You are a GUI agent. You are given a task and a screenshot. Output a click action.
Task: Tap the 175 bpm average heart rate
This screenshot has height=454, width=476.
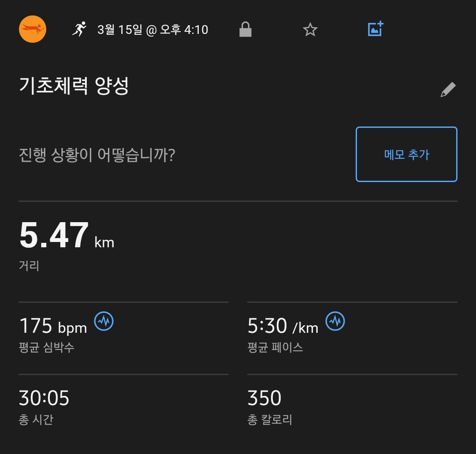click(53, 326)
